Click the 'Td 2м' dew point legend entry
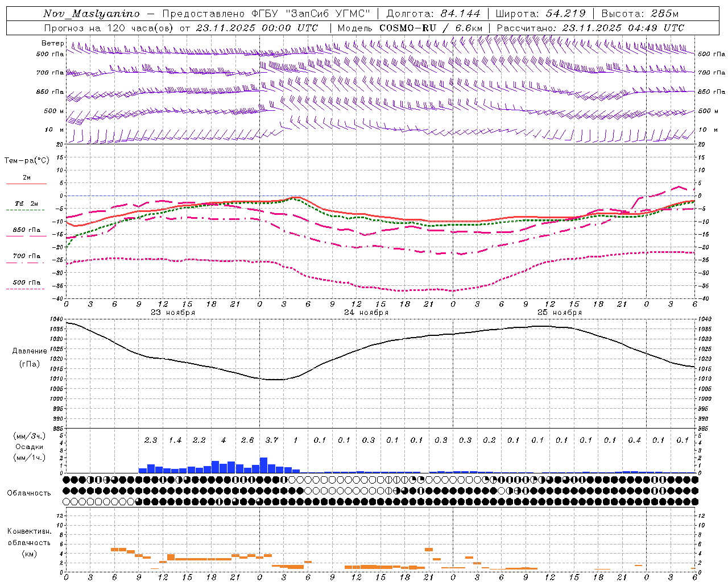The image size is (728, 582). tap(26, 203)
